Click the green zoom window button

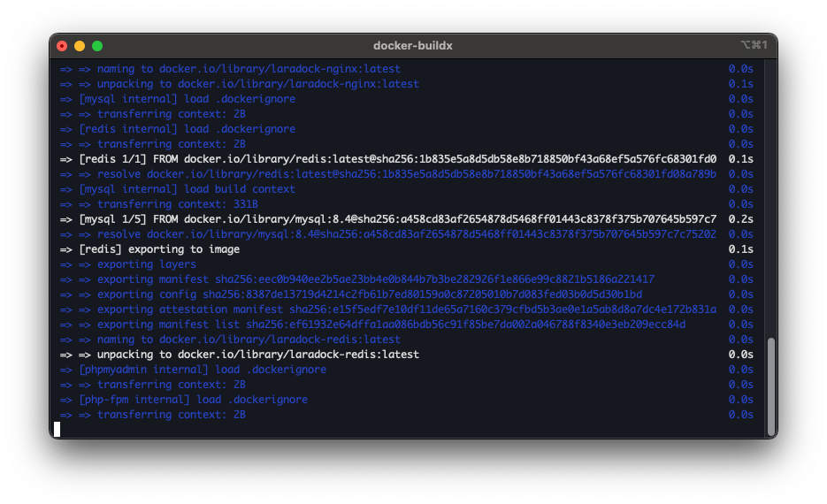(97, 46)
